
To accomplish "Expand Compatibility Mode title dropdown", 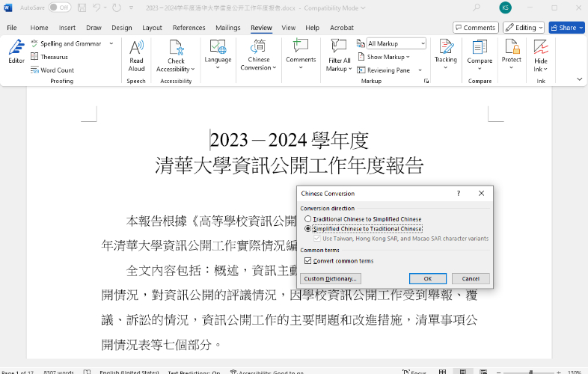I will click(x=363, y=8).
